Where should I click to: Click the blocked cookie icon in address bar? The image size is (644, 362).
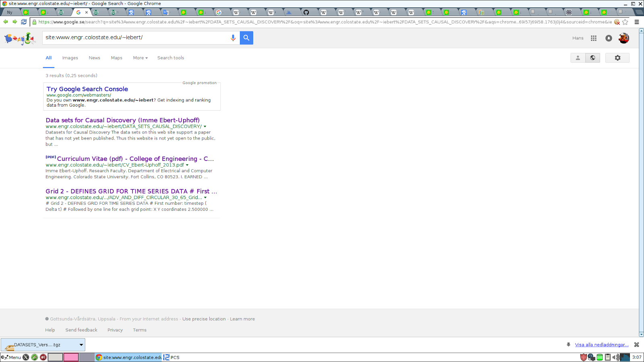click(617, 22)
